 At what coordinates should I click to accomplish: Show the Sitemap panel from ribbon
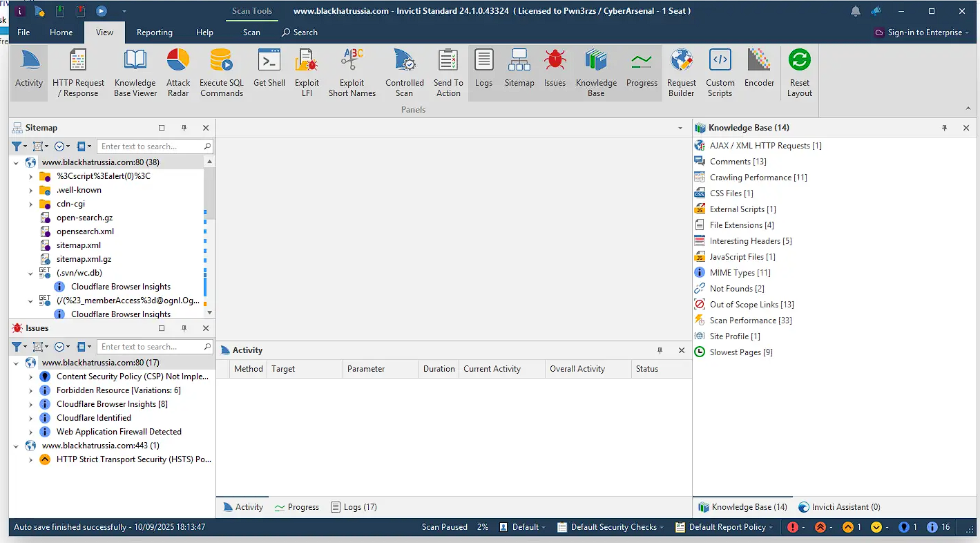[x=519, y=73]
